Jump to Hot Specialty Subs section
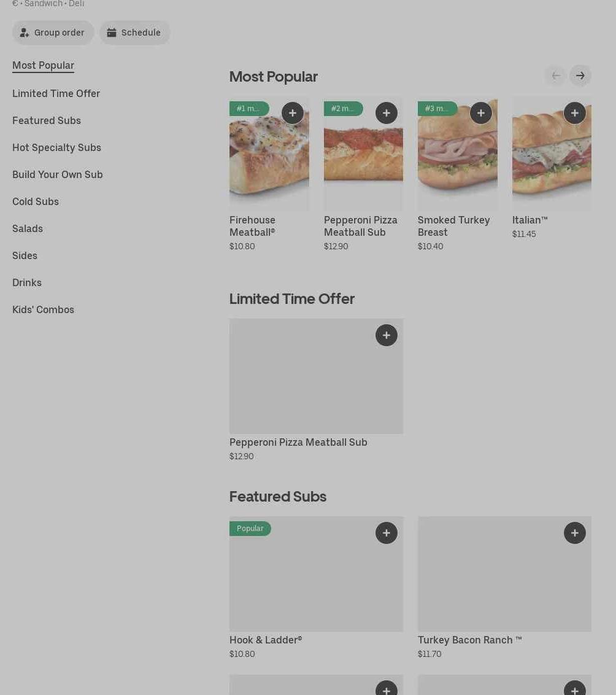 tap(56, 147)
